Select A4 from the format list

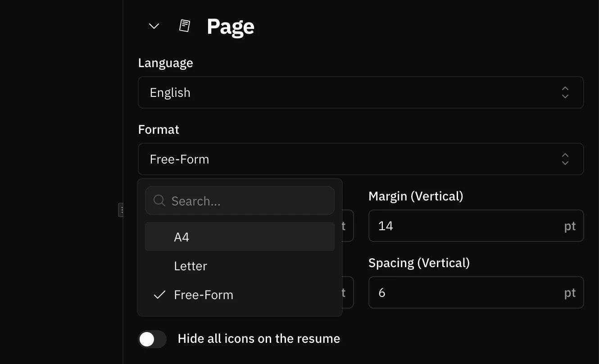(182, 237)
